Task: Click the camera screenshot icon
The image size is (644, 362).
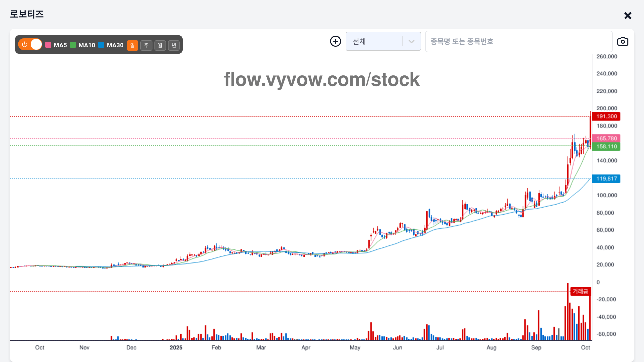Action: pyautogui.click(x=623, y=41)
